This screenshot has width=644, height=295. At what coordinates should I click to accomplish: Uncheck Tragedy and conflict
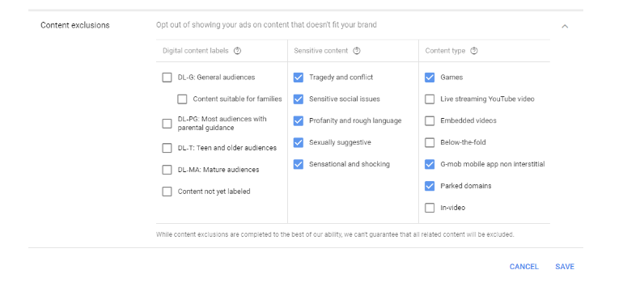coord(299,78)
